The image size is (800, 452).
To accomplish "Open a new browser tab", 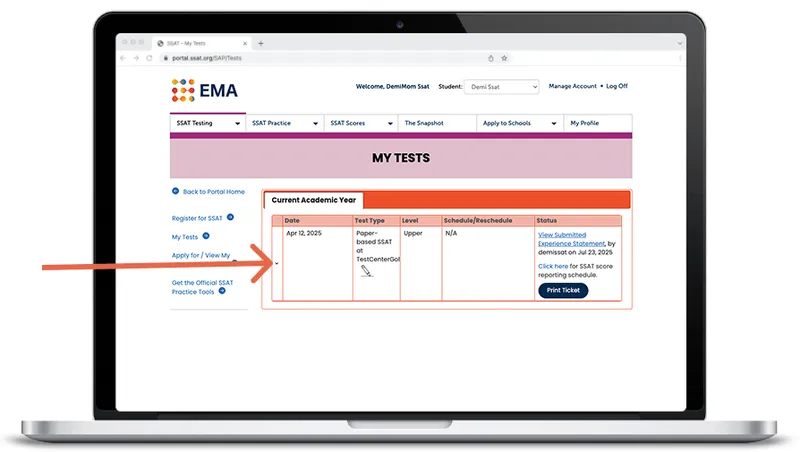I will click(x=261, y=43).
